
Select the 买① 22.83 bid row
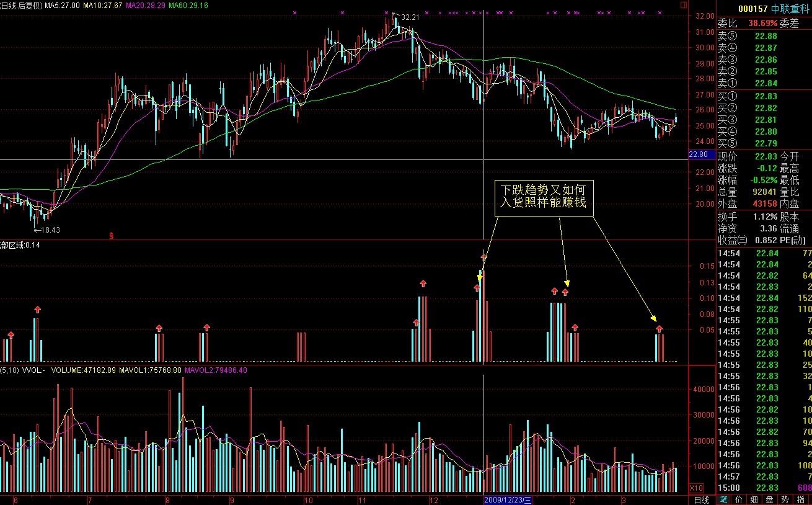click(764, 96)
